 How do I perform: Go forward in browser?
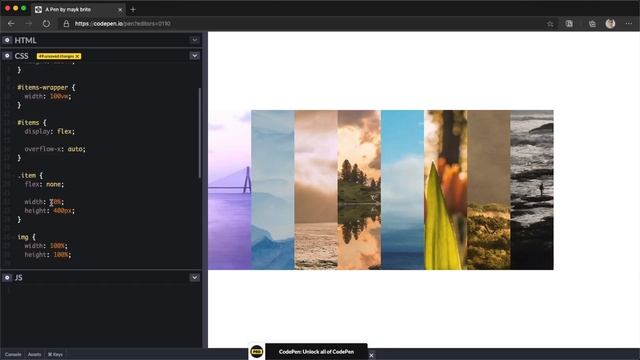29,24
